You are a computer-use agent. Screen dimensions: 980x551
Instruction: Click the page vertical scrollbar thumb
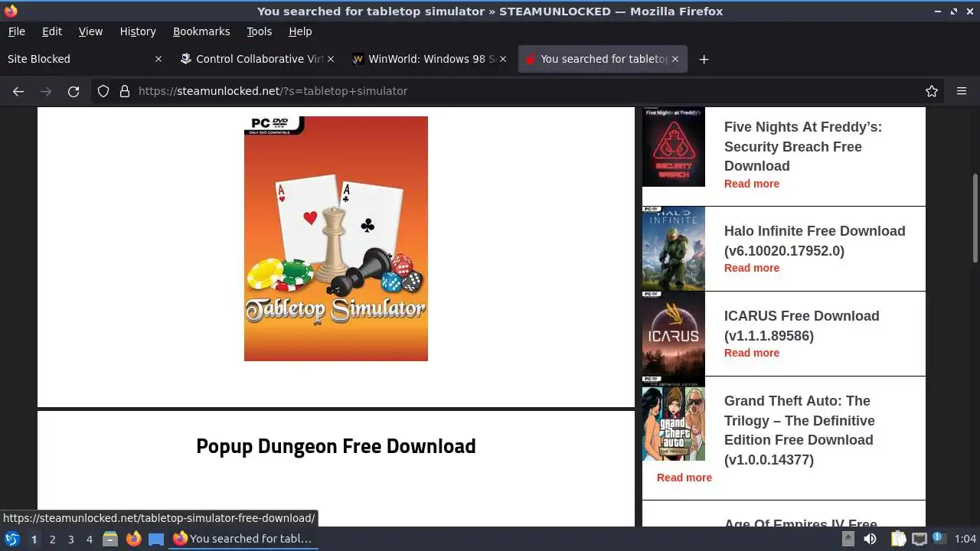click(x=975, y=218)
